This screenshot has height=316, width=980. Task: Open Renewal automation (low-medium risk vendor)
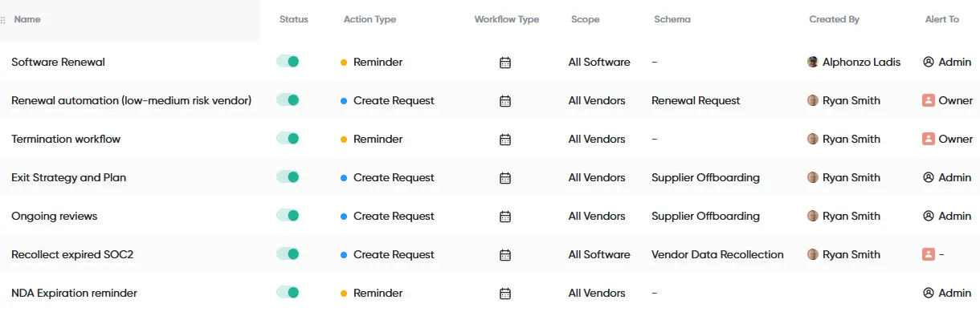pyautogui.click(x=132, y=100)
